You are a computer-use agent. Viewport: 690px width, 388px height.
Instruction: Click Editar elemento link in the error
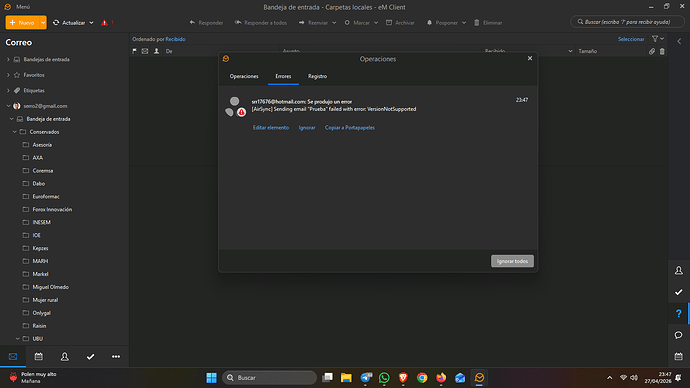click(x=271, y=128)
